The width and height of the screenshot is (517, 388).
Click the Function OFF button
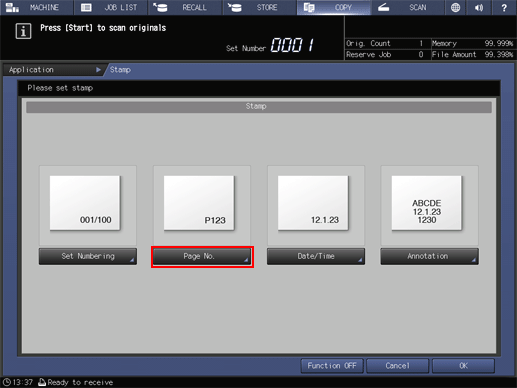point(332,366)
